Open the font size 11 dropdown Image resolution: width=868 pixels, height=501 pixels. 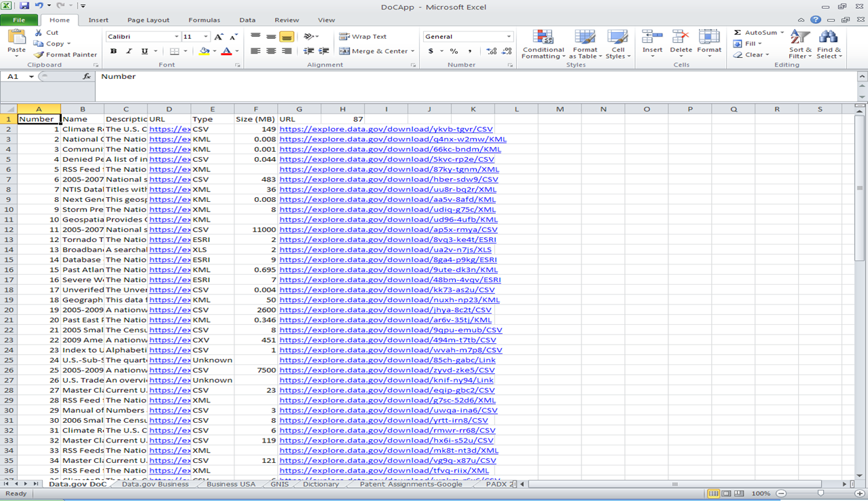click(206, 37)
